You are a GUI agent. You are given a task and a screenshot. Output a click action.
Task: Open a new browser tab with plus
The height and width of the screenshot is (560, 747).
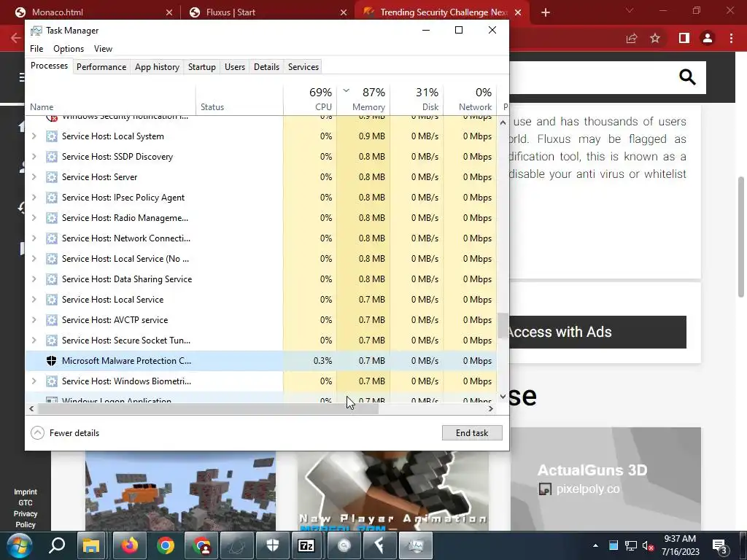[x=546, y=12]
